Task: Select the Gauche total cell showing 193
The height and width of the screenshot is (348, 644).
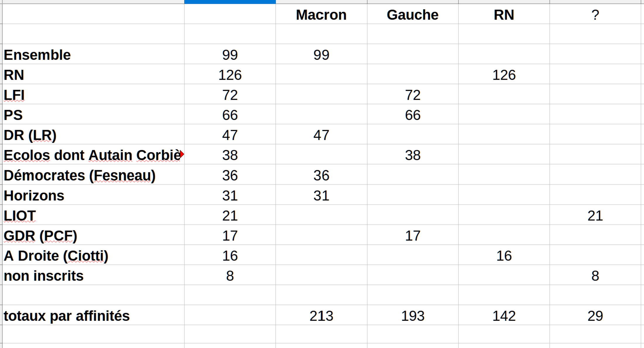Action: (412, 316)
